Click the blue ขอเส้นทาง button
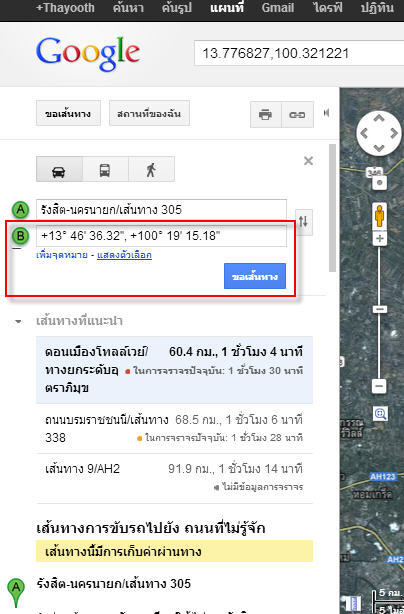Viewport: 404px width, 614px height. 255,276
